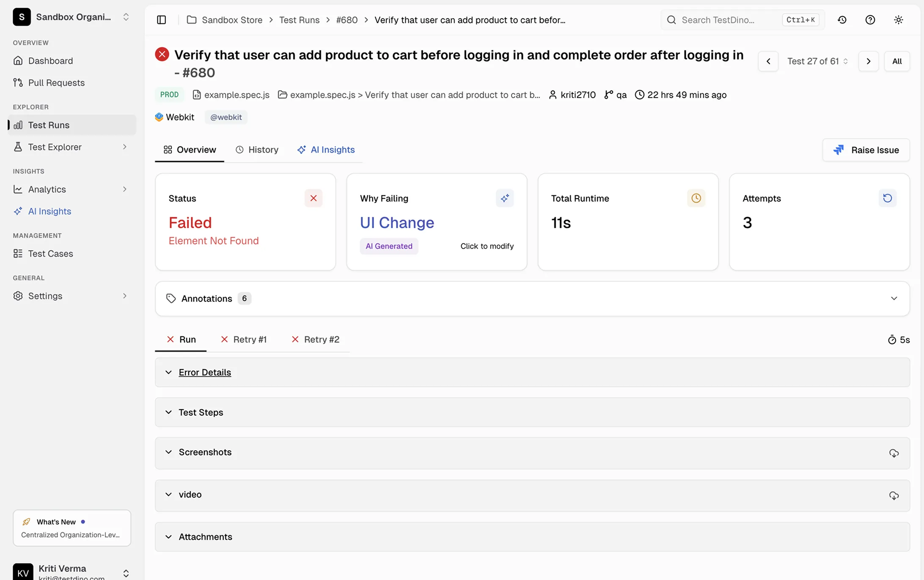Download screenshots via cloud icon

[x=894, y=453]
